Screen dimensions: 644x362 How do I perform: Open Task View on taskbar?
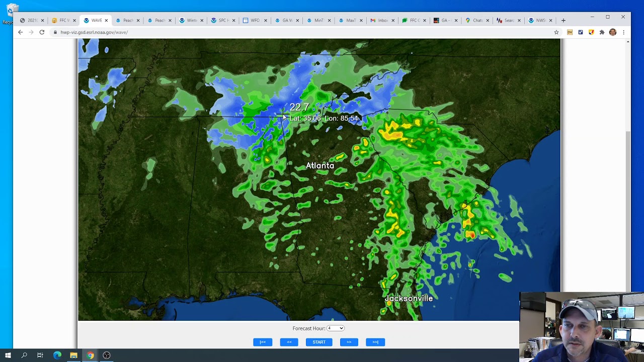(x=40, y=355)
